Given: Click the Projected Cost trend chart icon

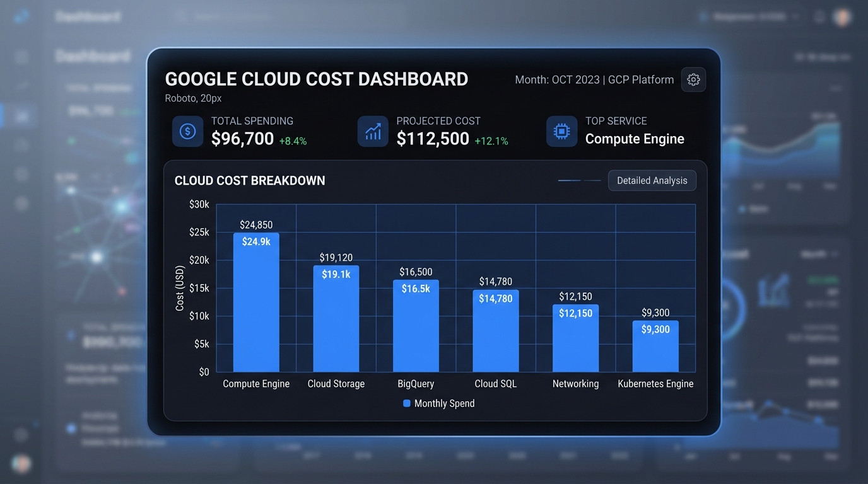Looking at the screenshot, I should [373, 131].
